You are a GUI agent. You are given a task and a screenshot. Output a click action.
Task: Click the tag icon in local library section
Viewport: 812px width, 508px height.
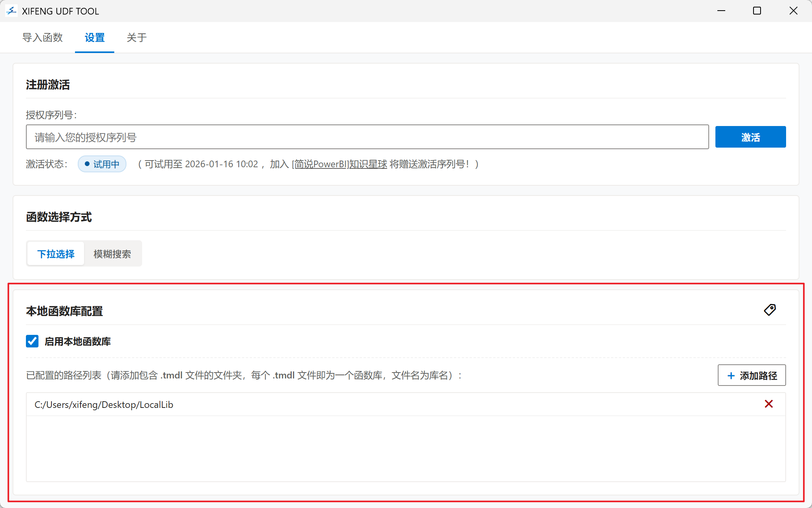coord(770,310)
